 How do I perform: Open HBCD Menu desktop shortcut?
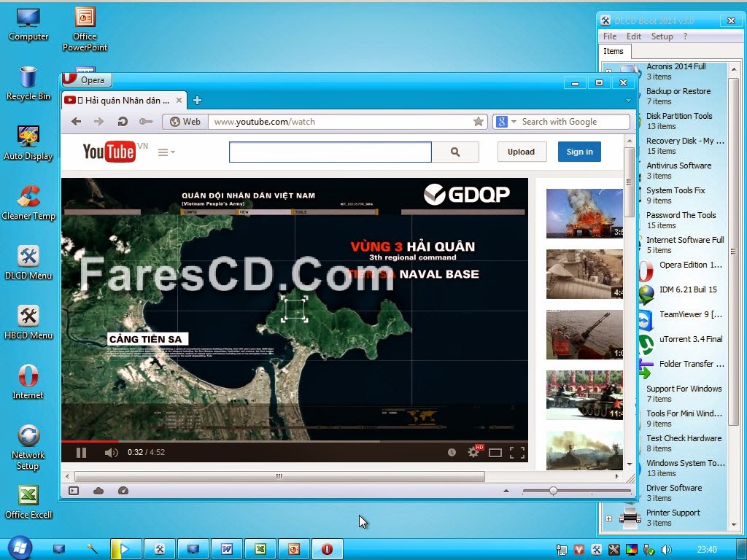28,322
